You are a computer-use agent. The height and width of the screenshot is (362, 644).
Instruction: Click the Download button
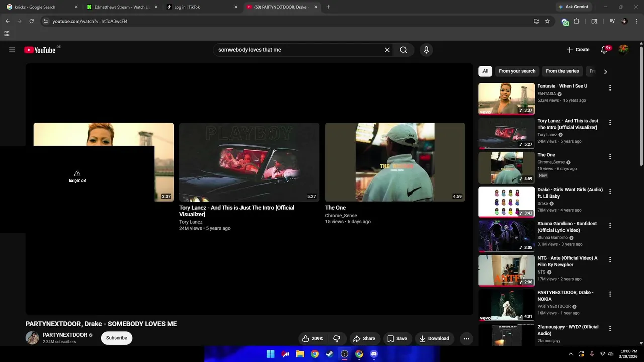[x=434, y=338]
